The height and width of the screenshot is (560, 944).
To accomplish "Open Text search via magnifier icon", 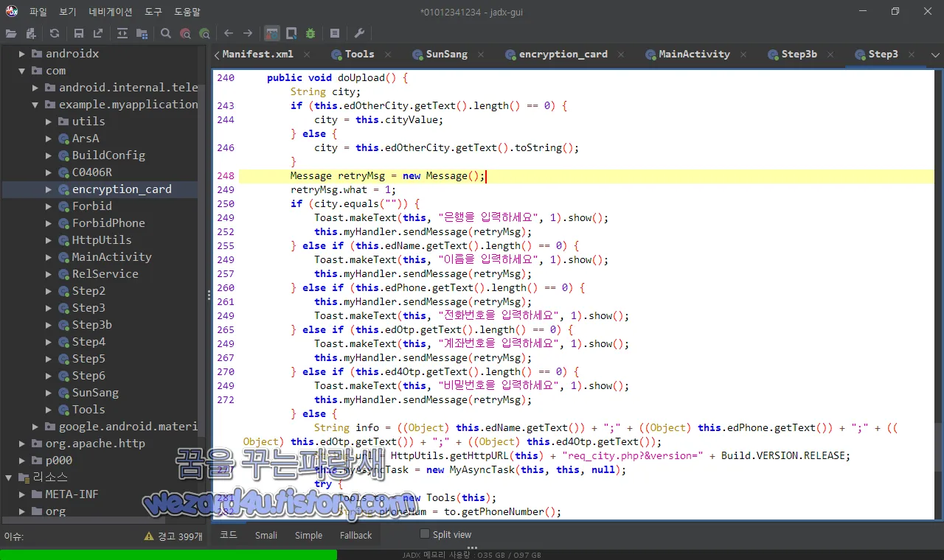I will (x=166, y=33).
